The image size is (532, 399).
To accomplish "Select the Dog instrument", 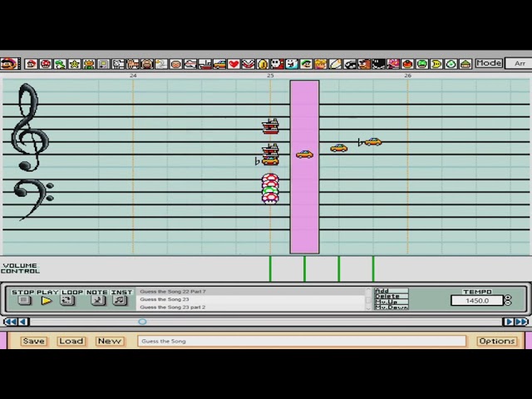I will 118,64.
